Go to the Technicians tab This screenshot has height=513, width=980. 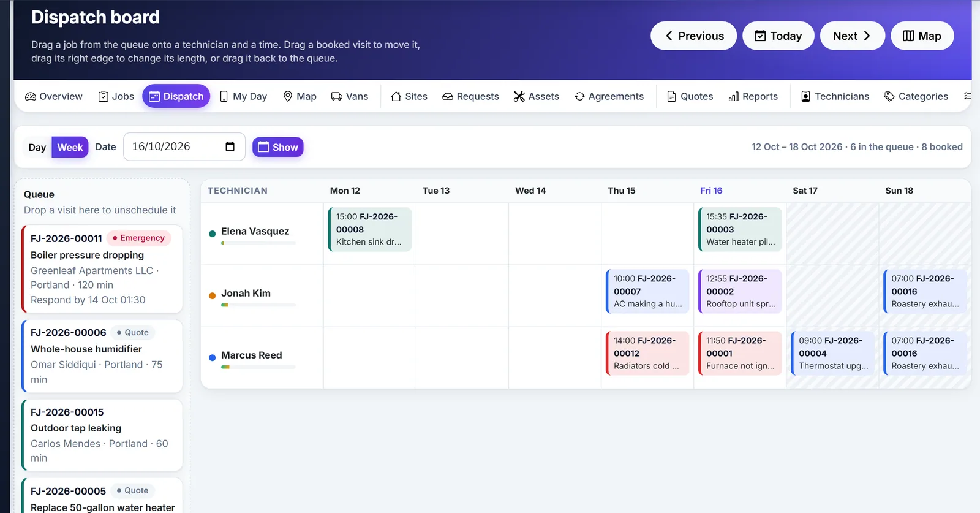coord(835,96)
